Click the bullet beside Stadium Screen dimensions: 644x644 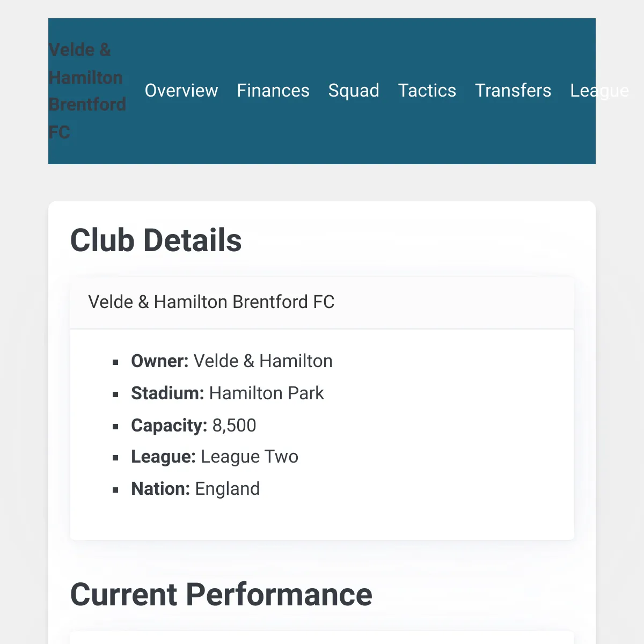coord(115,394)
